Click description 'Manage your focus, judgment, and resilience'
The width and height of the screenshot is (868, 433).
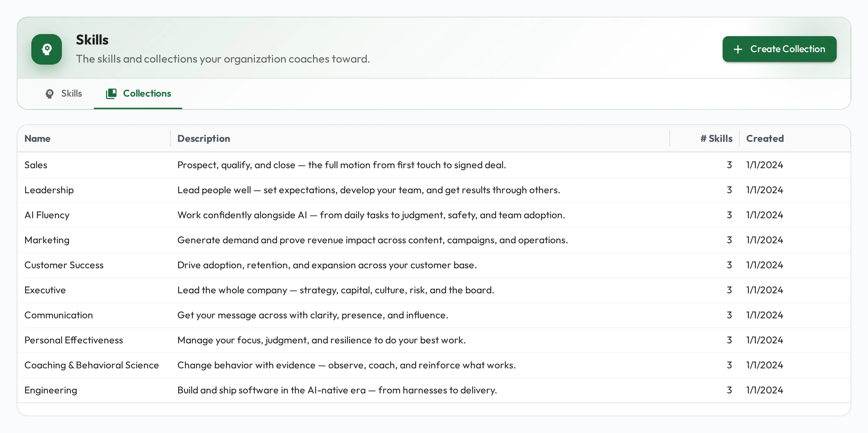click(321, 340)
